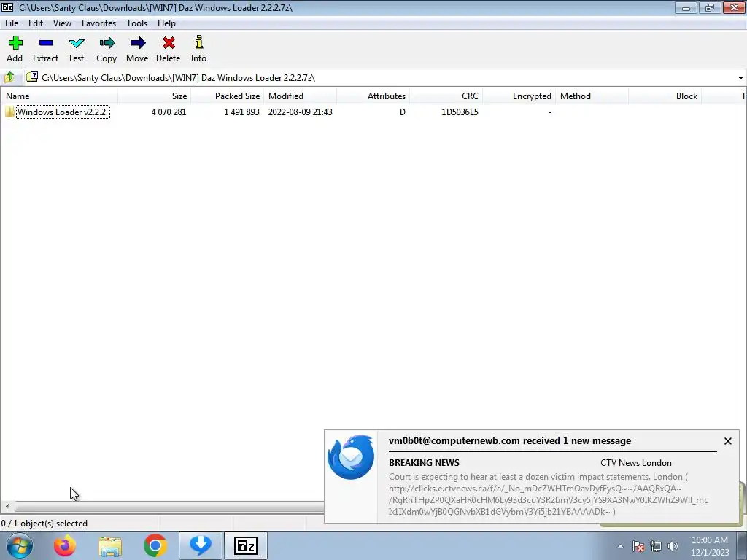Sort by the Encrypted column header
Image resolution: width=747 pixels, height=560 pixels.
point(519,96)
